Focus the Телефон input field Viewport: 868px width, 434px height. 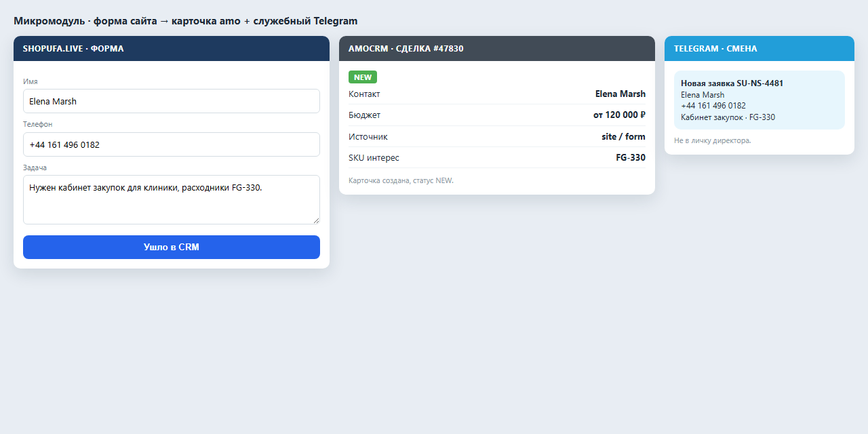(x=172, y=144)
